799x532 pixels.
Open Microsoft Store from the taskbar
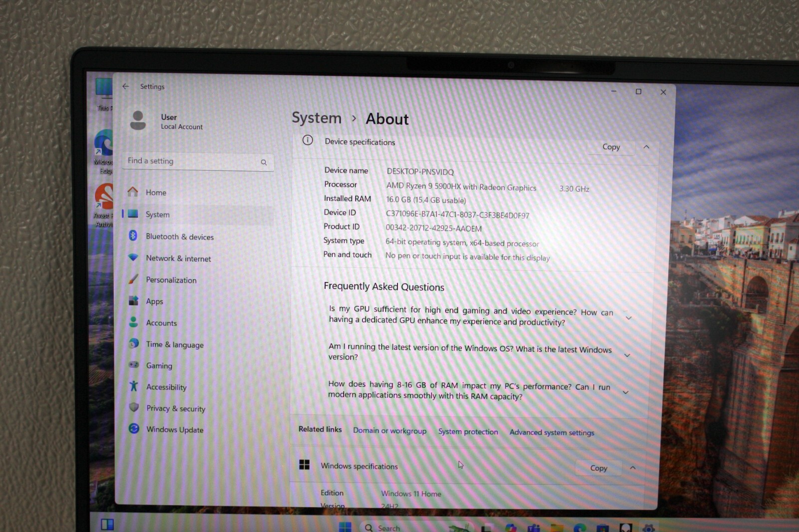click(x=603, y=528)
